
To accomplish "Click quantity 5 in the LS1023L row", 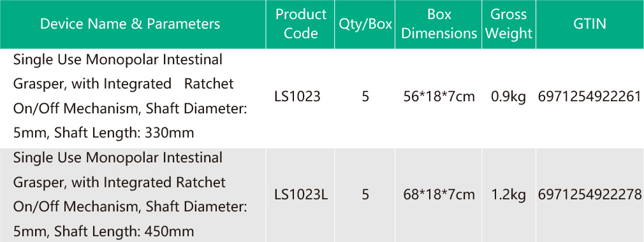I will click(x=365, y=194).
